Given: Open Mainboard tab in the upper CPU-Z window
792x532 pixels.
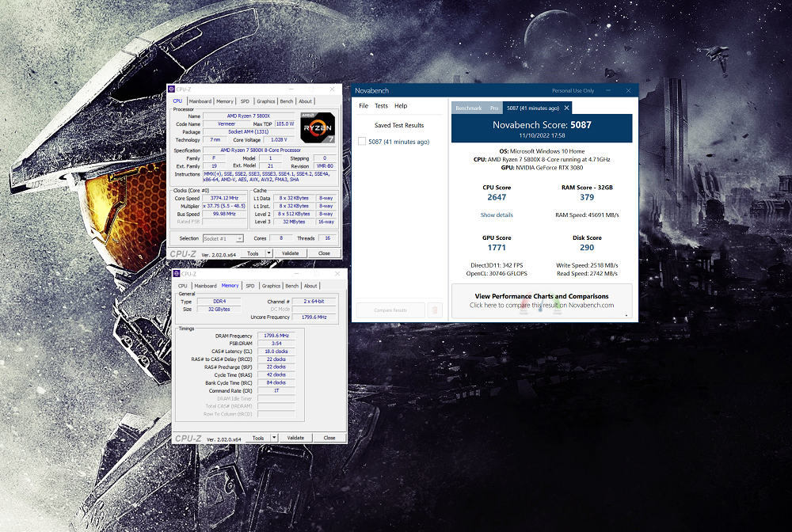Looking at the screenshot, I should pos(200,101).
